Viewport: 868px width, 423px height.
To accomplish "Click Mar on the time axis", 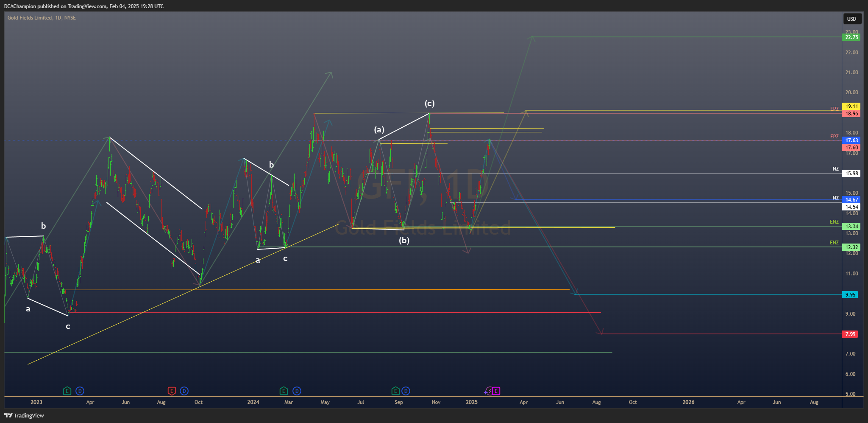I will [x=289, y=402].
